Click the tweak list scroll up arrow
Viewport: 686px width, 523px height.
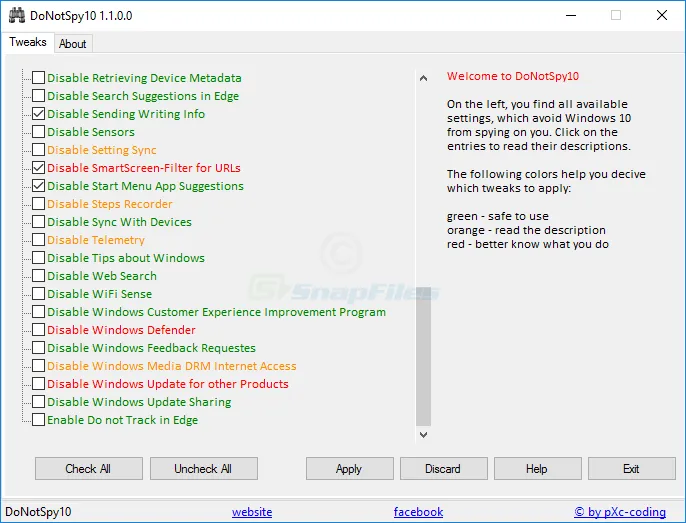423,78
